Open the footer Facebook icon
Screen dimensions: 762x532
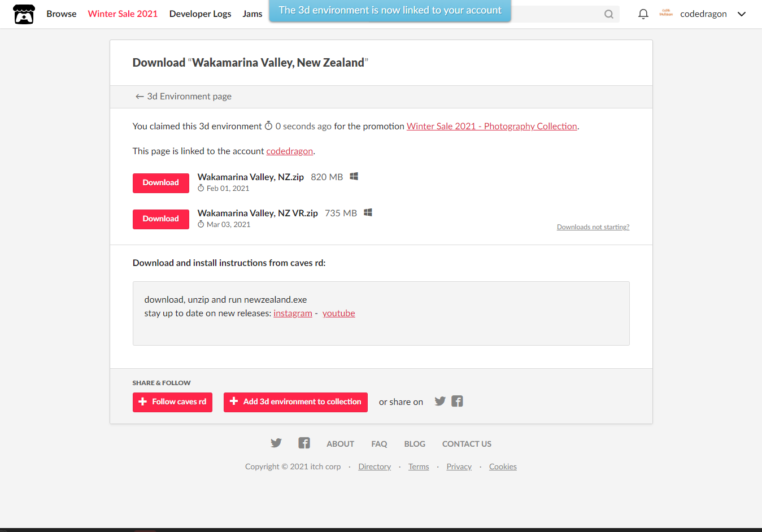[x=304, y=443]
